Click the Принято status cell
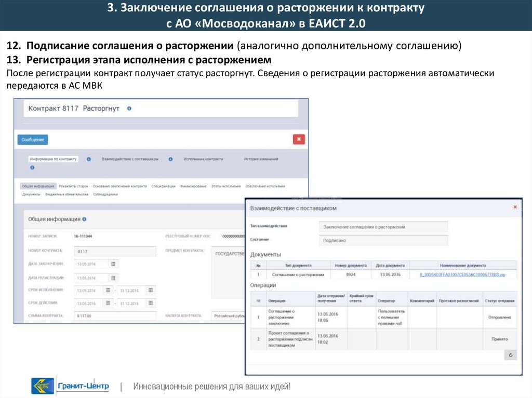This screenshot has width=532, height=398. coord(500,339)
